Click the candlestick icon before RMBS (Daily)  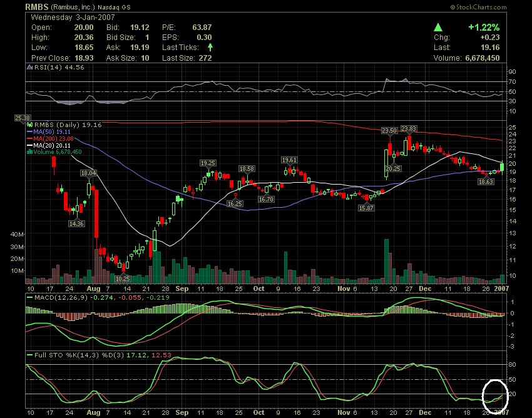point(29,125)
